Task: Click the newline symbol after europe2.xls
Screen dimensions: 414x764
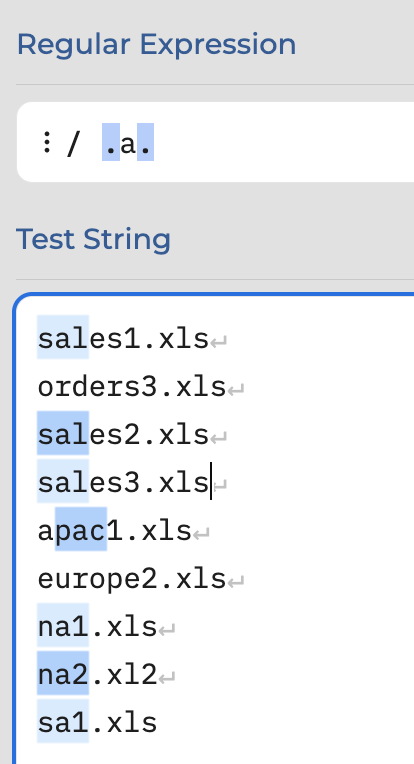Action: point(236,582)
